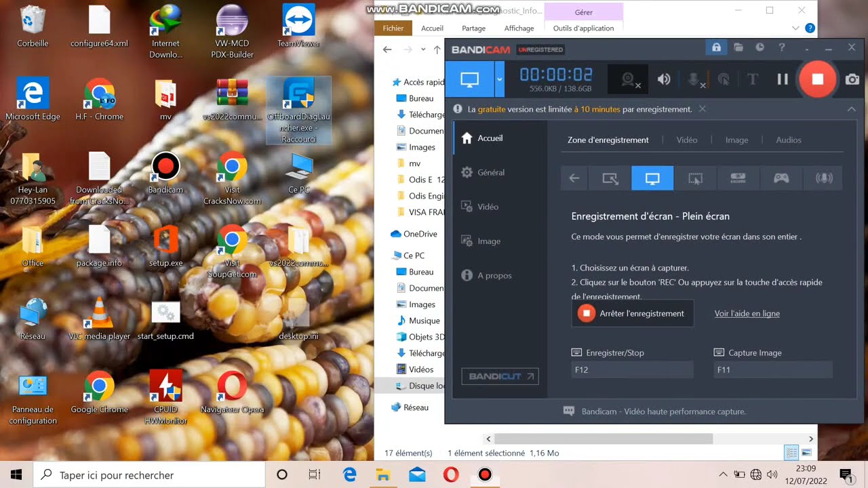Image resolution: width=868 pixels, height=488 pixels.
Task: Click the back arrow mode button
Action: [574, 178]
